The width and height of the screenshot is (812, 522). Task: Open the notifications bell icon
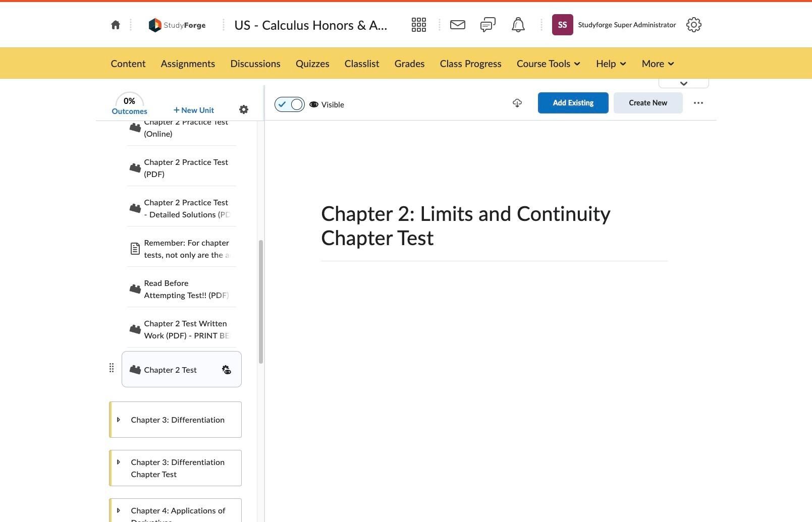click(518, 25)
